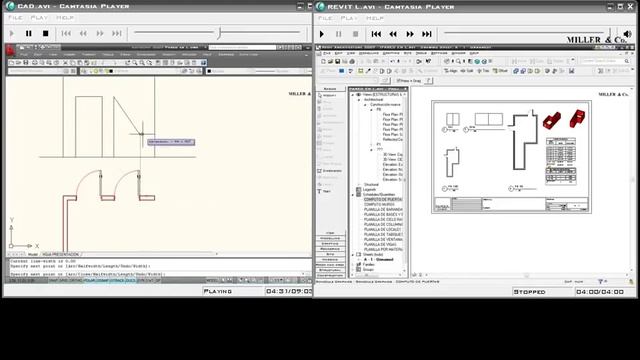
Task: Click the AutoCAD Open file icon
Action: pyautogui.click(x=18, y=63)
